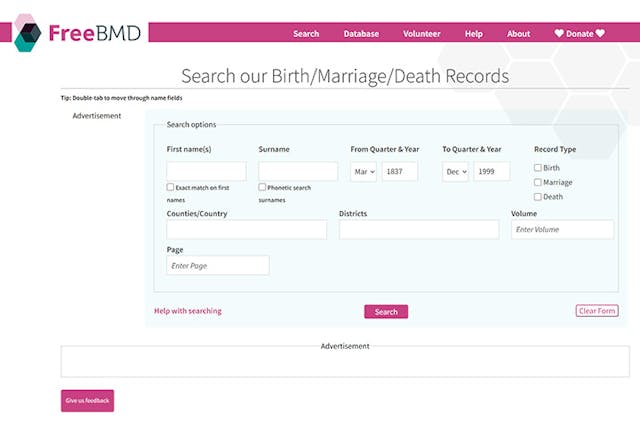Screen dimensions: 640x427
Task: Enable phonetic search surnames checkbox
Action: point(262,187)
